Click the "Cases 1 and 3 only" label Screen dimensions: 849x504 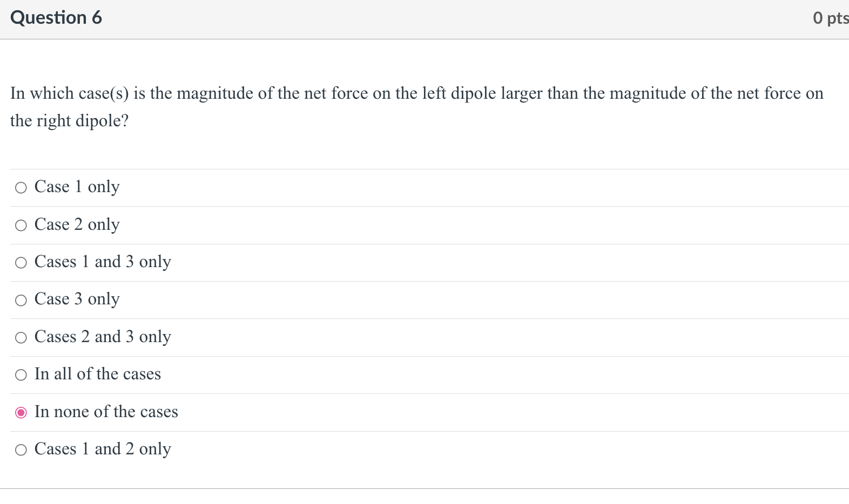(x=103, y=262)
